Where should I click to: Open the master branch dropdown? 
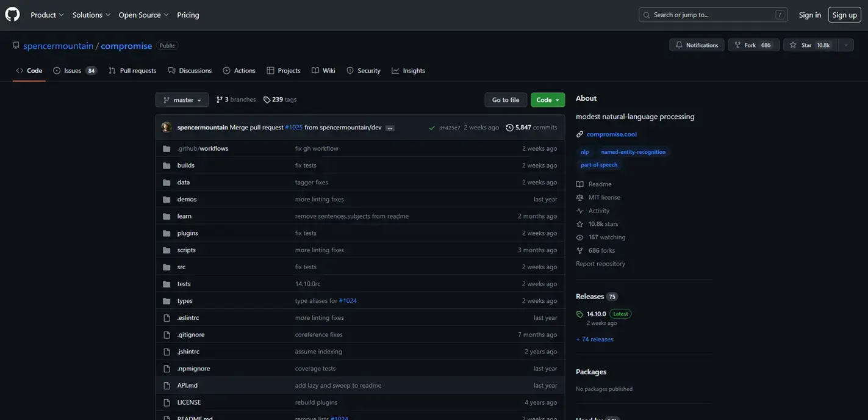182,100
